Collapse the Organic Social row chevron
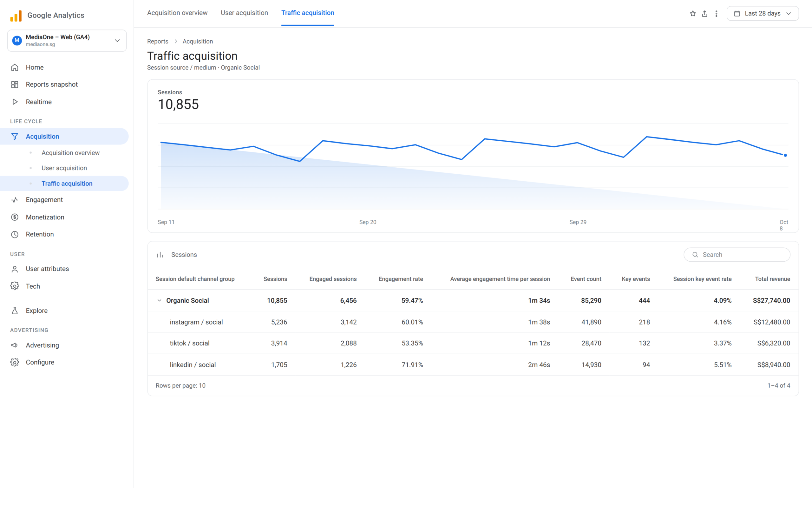 point(159,301)
